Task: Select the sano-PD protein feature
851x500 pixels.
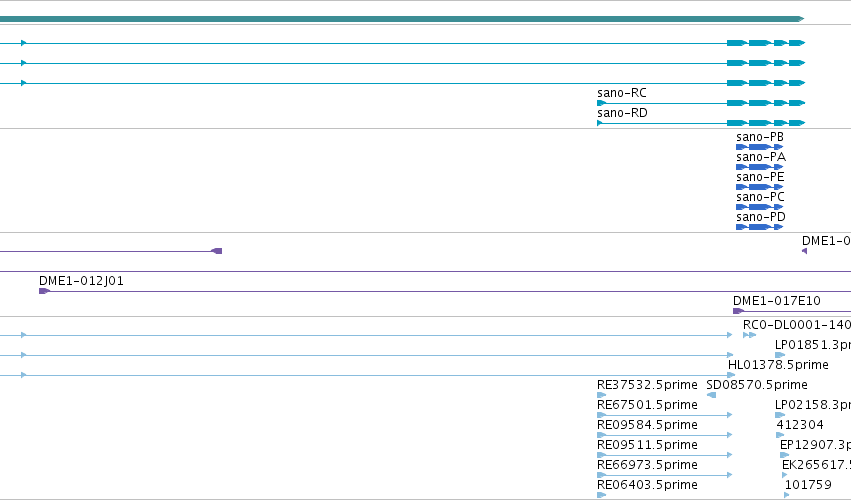Action: pyautogui.click(x=759, y=227)
